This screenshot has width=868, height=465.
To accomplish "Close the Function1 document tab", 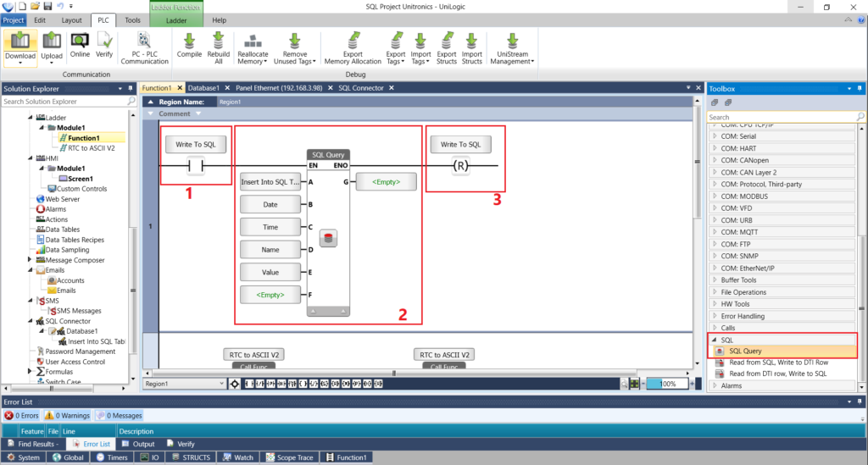I will pos(180,88).
